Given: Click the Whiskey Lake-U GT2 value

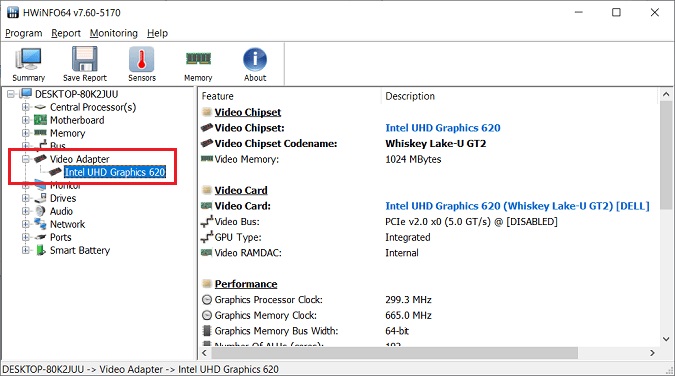Looking at the screenshot, I should pos(436,143).
